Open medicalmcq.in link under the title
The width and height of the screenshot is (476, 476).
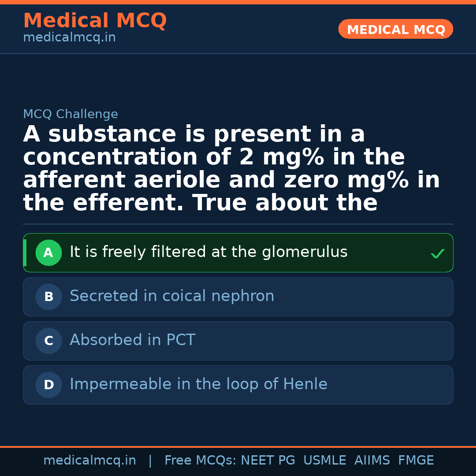(69, 38)
